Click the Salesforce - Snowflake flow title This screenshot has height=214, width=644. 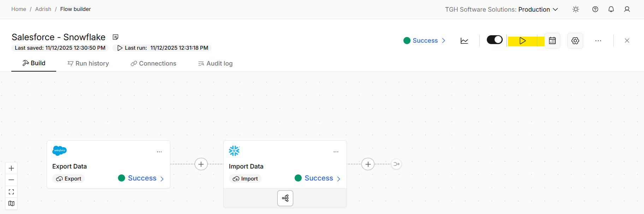pyautogui.click(x=59, y=37)
